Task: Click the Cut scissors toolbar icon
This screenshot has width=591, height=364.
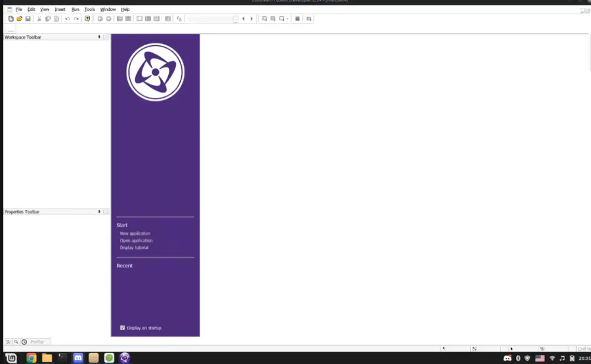Action: 39,18
